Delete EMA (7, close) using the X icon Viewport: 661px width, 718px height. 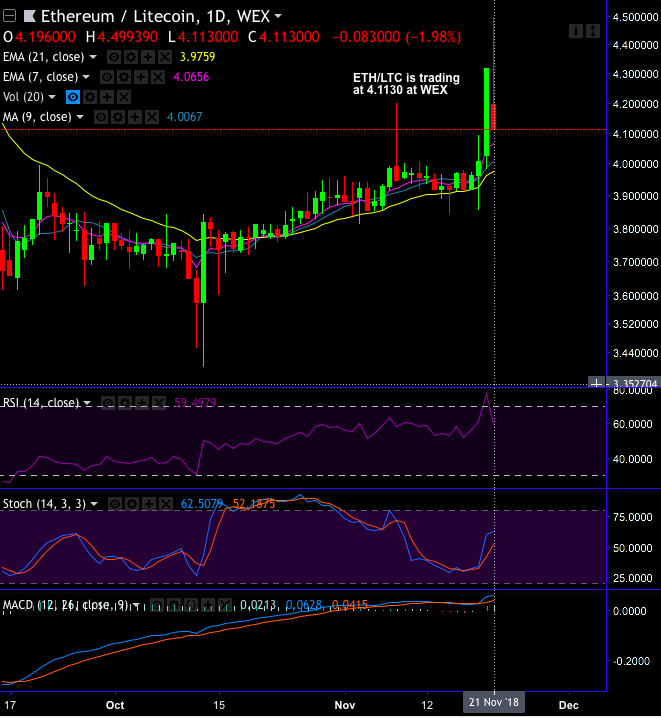click(157, 77)
